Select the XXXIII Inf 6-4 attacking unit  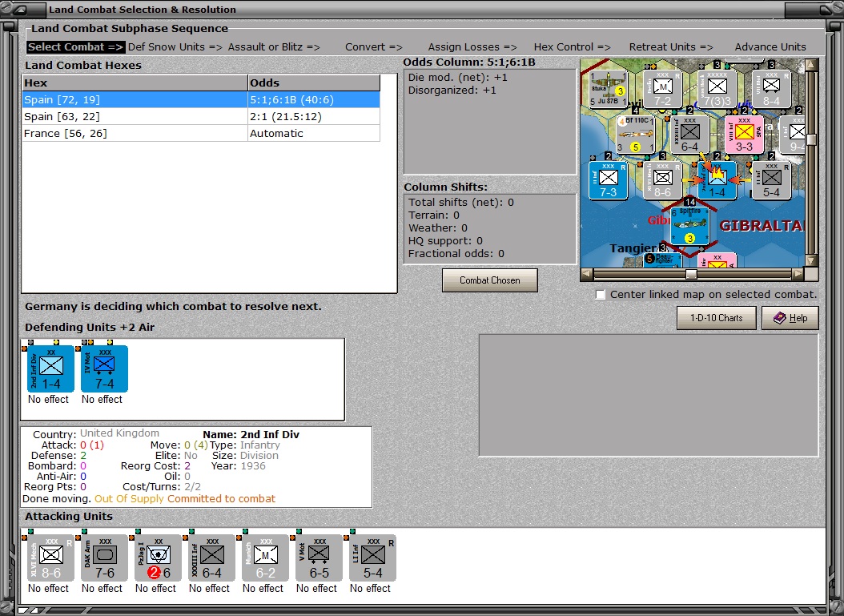click(211, 558)
